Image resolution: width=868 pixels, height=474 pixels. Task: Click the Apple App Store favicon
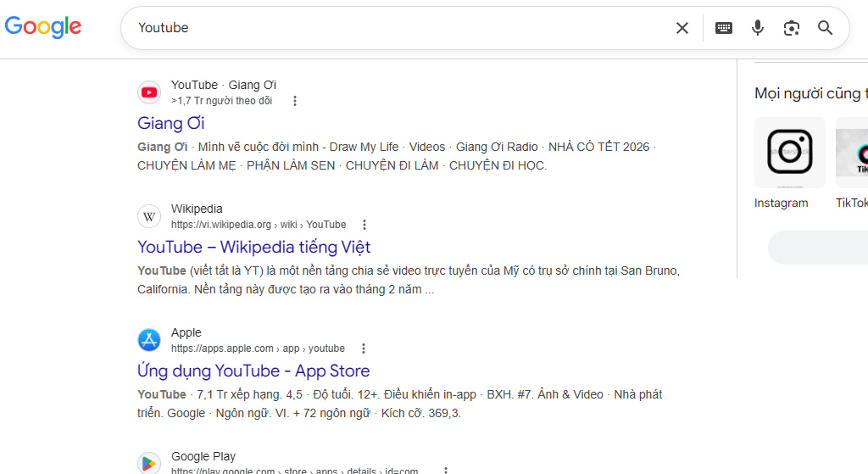[149, 340]
